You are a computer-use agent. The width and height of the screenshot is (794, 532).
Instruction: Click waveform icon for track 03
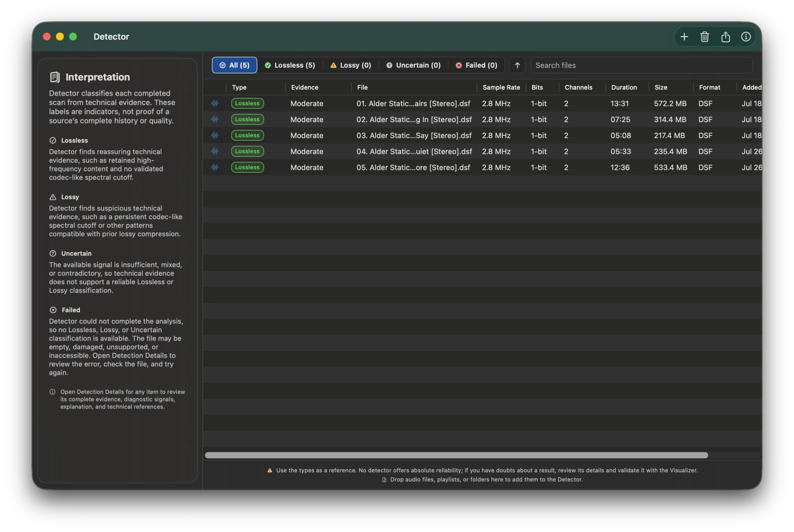click(x=215, y=135)
